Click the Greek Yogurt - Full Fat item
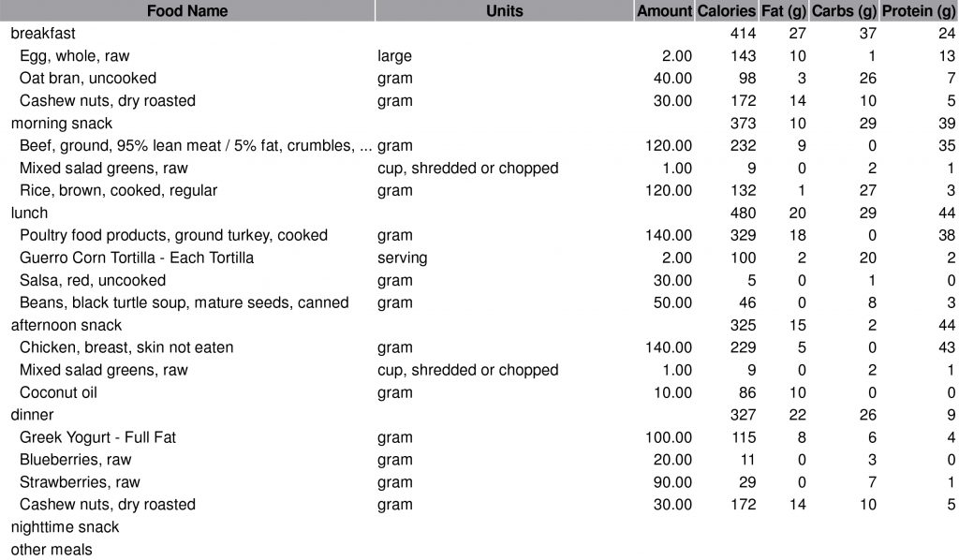This screenshot has width=959, height=560. (x=97, y=437)
